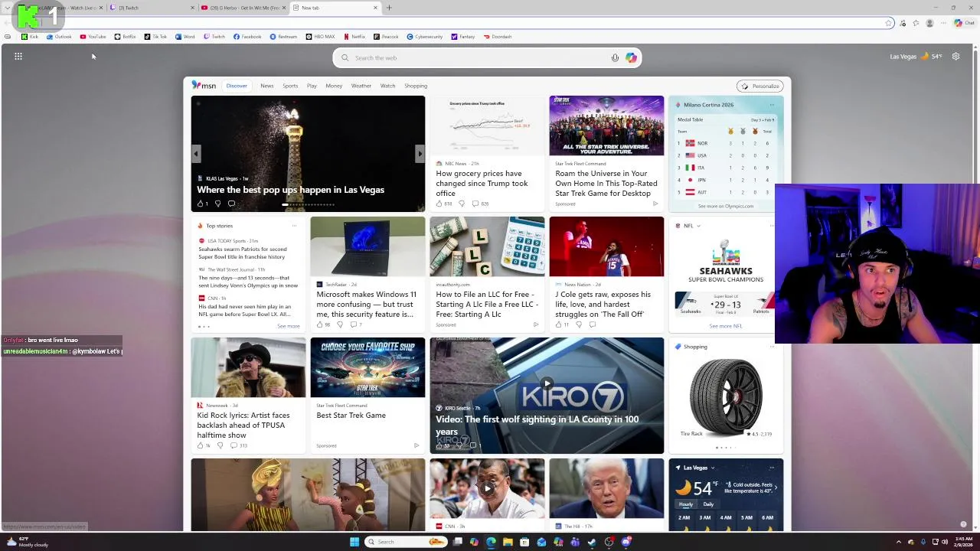Open Milano Cortina 2026 card options

[x=772, y=105]
